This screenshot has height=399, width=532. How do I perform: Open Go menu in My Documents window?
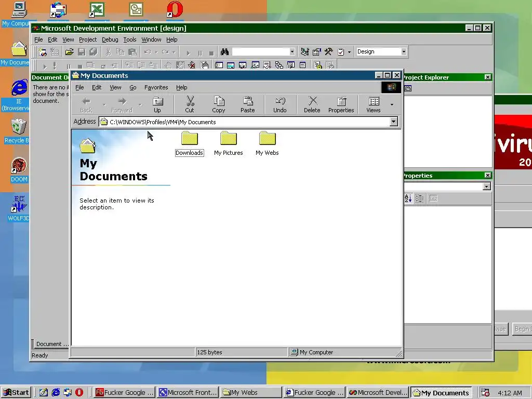coord(132,87)
